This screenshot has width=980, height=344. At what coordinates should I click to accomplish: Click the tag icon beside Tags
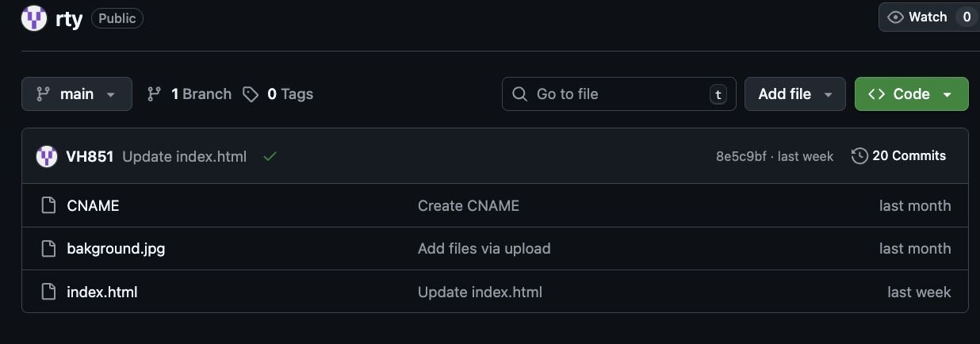[251, 94]
